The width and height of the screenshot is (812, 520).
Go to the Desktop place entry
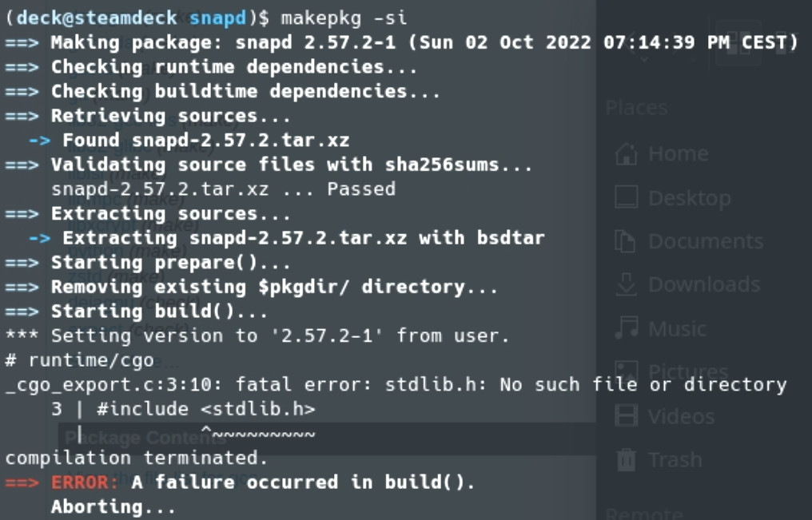point(689,197)
